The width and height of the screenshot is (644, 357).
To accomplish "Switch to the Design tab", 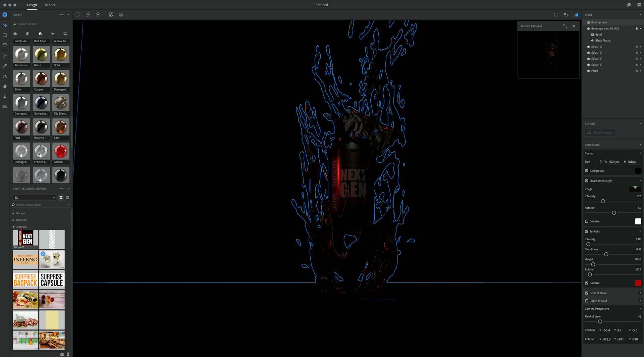I will coord(32,5).
